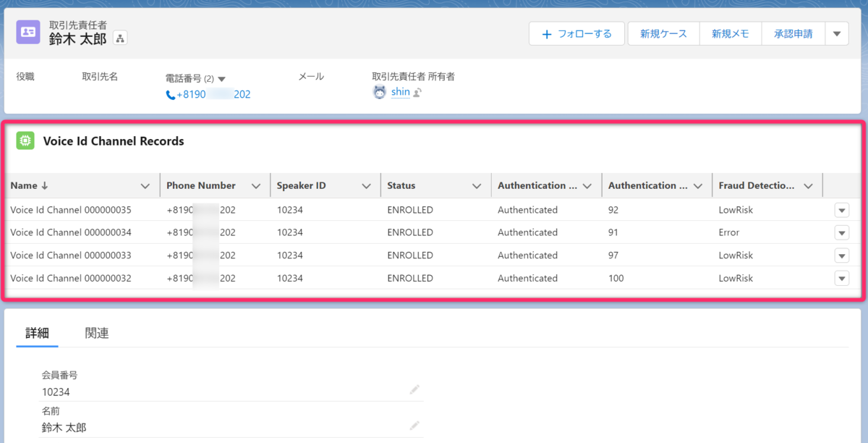Open the Speaker ID column menu chevron

coord(366,186)
